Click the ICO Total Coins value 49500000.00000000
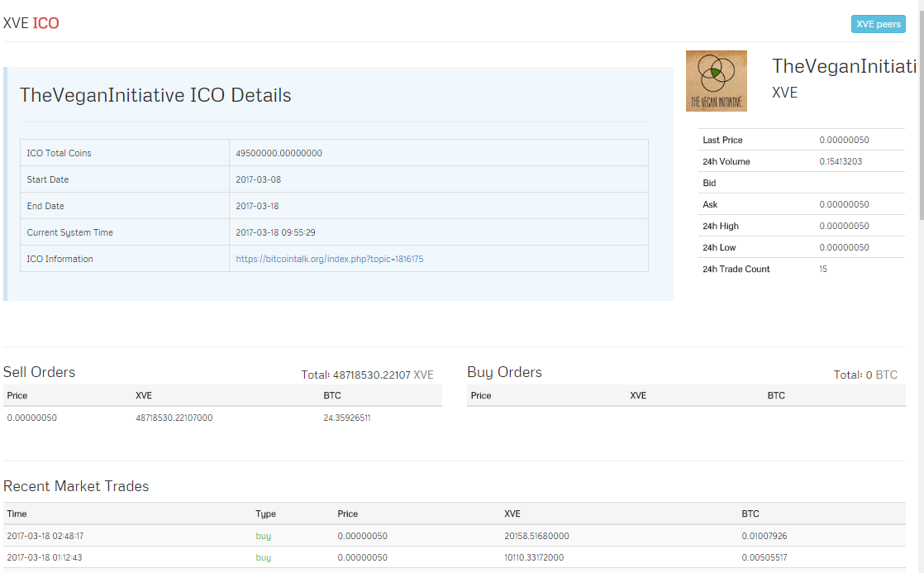The image size is (924, 573). point(279,153)
